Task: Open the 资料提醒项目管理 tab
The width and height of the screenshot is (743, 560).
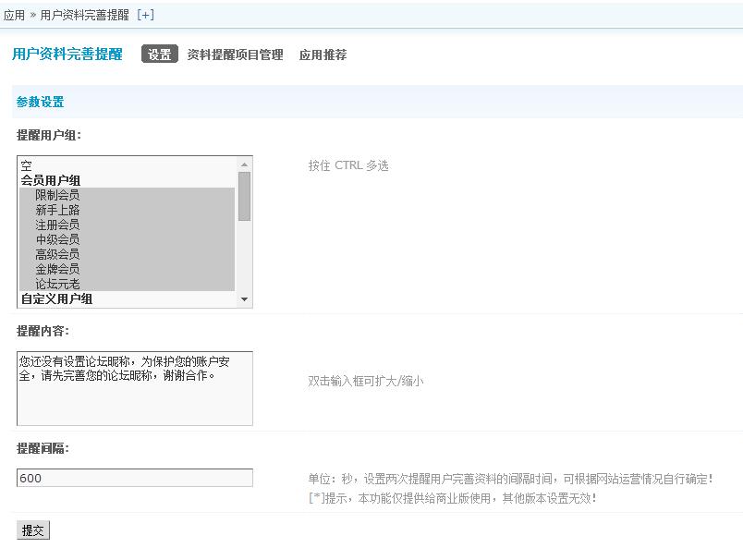Action: pos(235,55)
